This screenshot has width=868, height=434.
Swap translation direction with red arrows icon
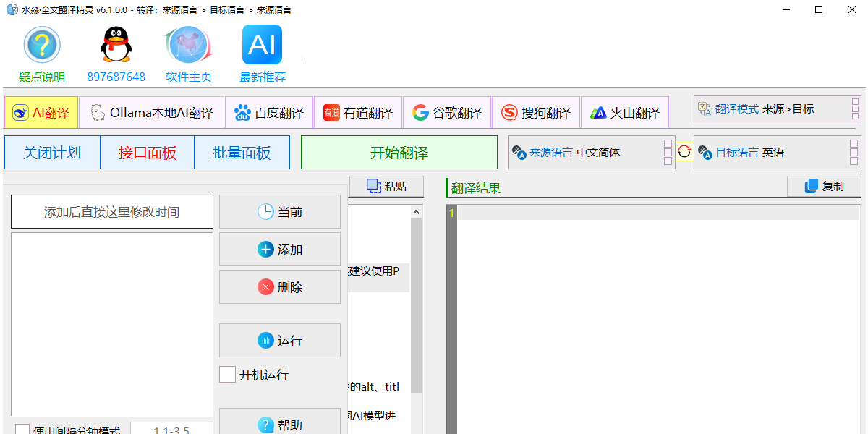684,151
